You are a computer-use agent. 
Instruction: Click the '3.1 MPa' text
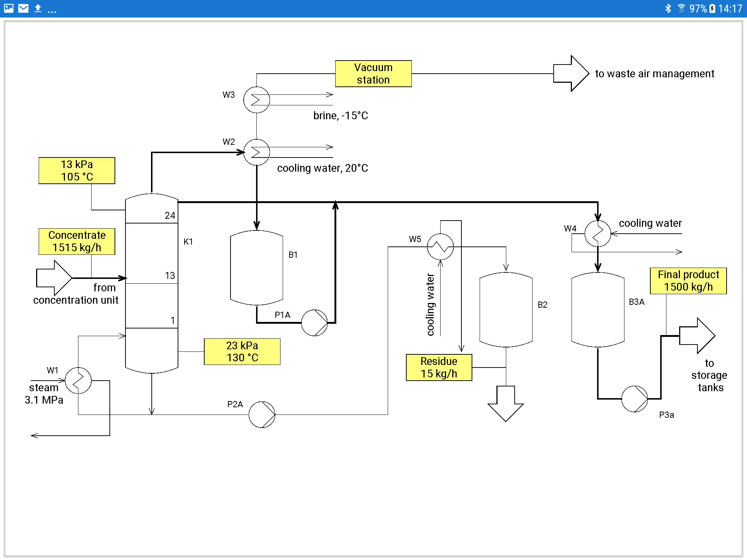click(x=44, y=400)
